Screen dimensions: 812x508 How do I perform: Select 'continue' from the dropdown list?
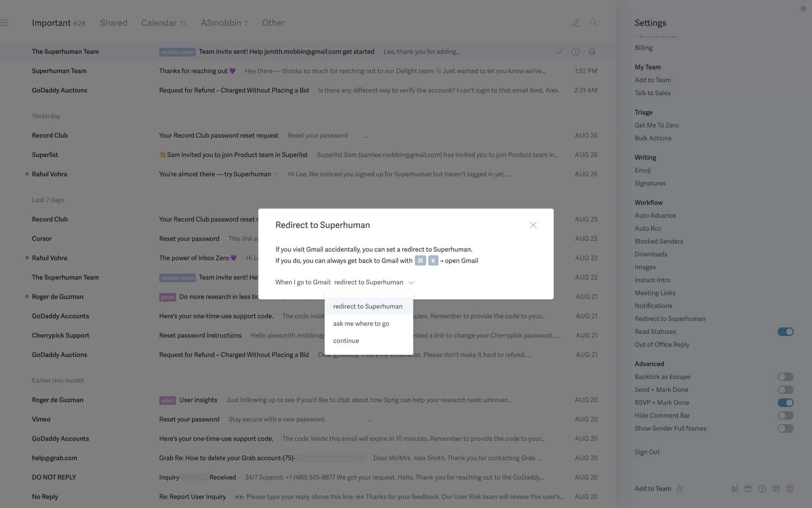click(x=346, y=341)
